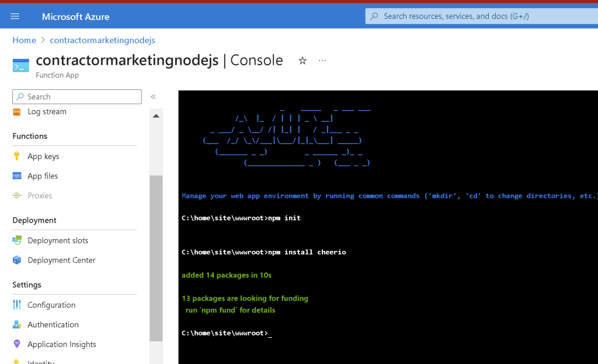The width and height of the screenshot is (598, 364).
Task: Click the 'Manage your web app environment' message
Action: pos(390,195)
